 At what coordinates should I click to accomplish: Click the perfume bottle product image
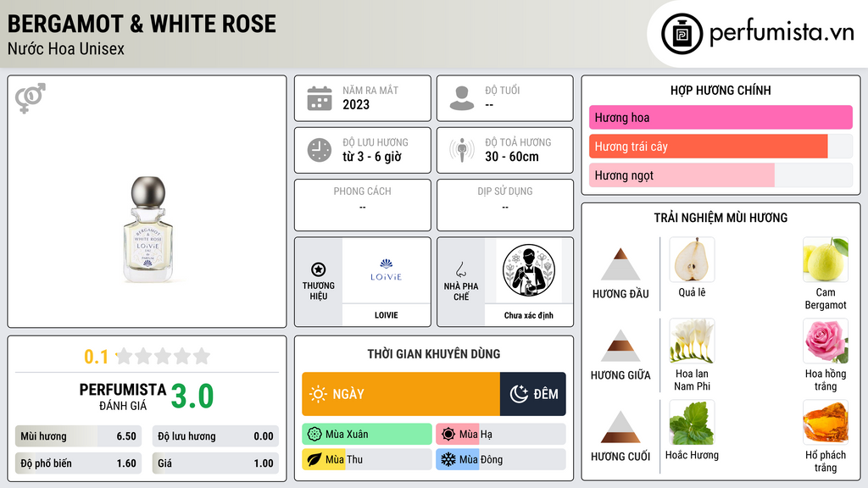coord(147,229)
